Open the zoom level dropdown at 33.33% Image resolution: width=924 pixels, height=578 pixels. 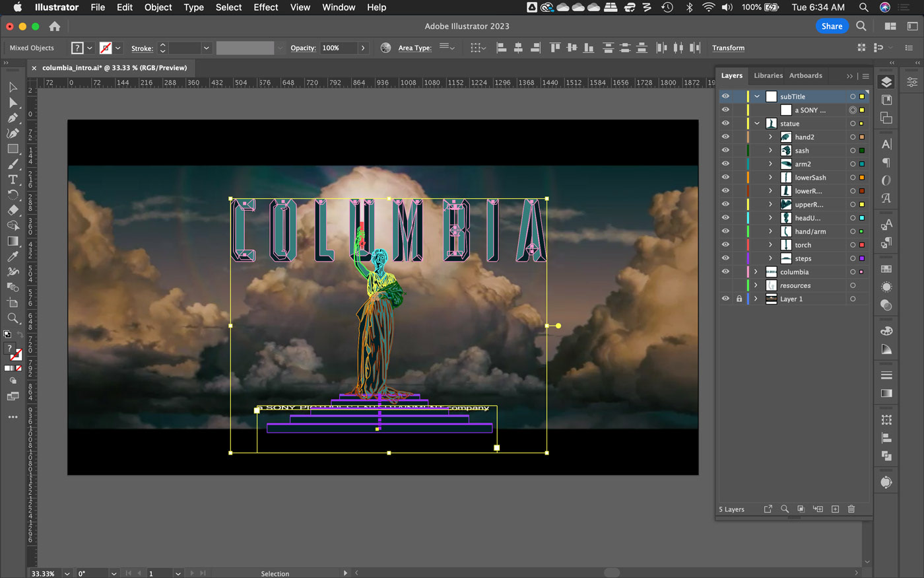point(67,573)
